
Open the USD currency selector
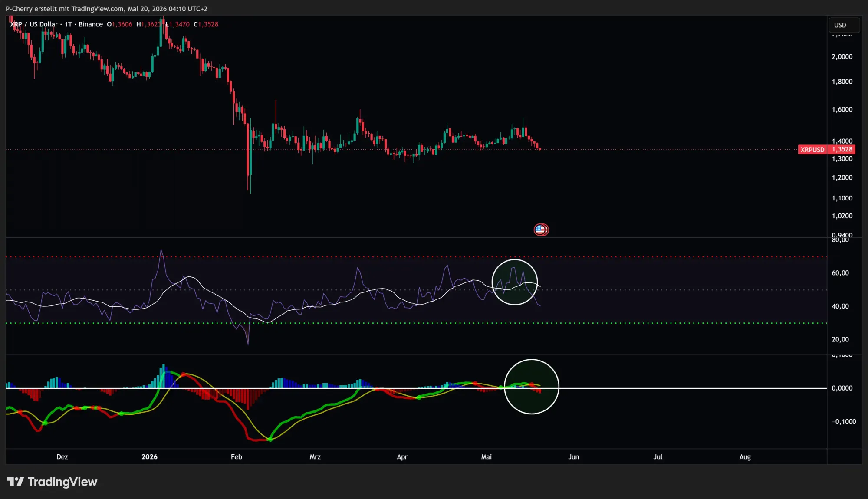coord(844,25)
